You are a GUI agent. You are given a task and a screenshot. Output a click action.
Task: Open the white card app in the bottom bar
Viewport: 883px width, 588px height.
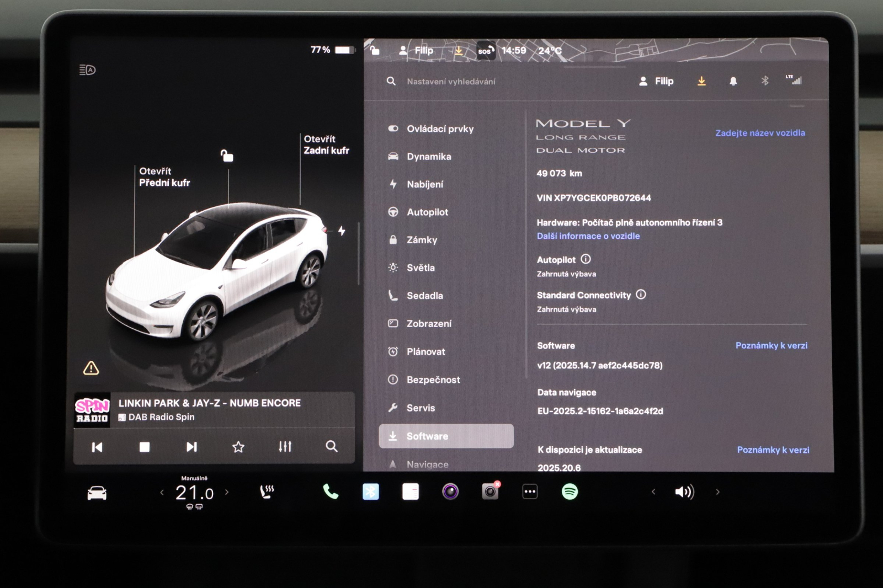[x=411, y=491]
